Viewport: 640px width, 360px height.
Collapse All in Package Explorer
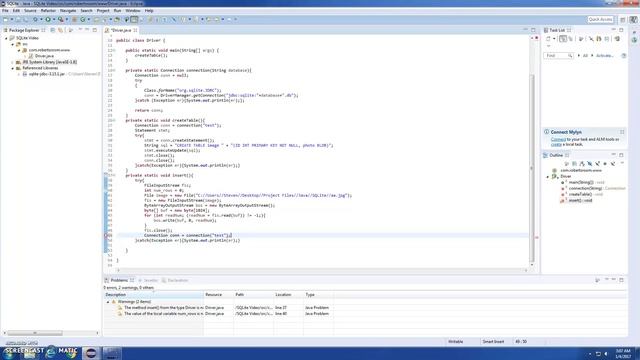coord(53,30)
